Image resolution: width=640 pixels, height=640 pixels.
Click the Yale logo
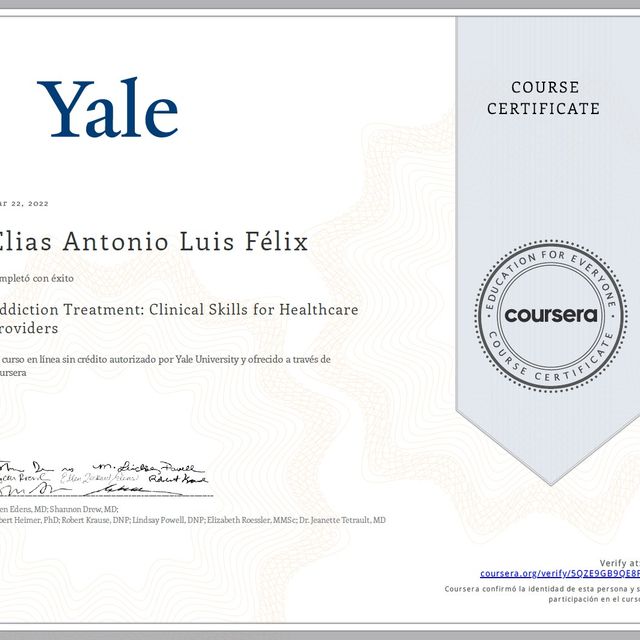click(x=108, y=108)
